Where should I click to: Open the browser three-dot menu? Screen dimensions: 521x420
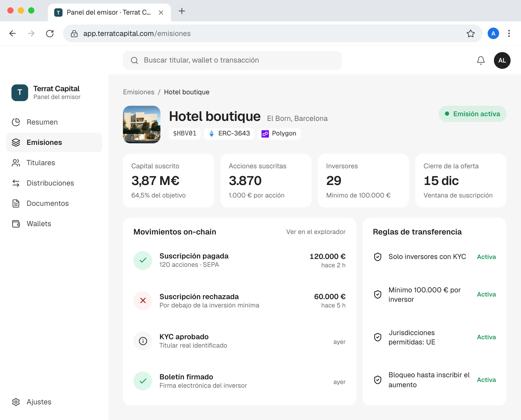click(509, 33)
